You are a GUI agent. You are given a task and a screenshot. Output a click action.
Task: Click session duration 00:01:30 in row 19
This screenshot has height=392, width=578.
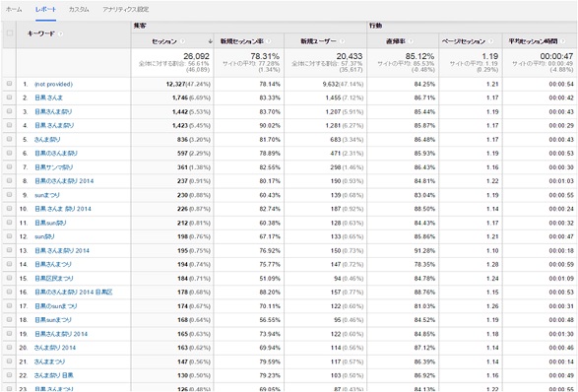coord(561,334)
